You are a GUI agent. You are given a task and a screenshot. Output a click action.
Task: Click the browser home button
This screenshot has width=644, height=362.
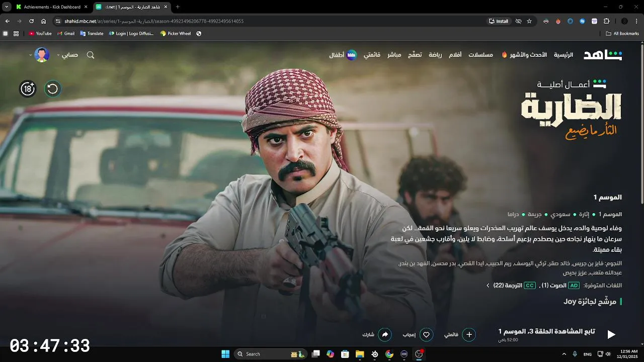[43, 21]
